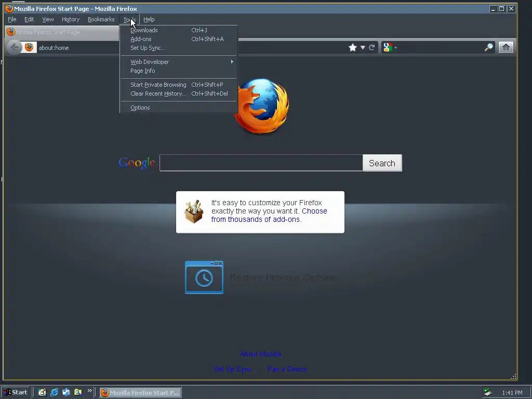Open the Help menu
Screen dimensions: 532x399
(149, 19)
